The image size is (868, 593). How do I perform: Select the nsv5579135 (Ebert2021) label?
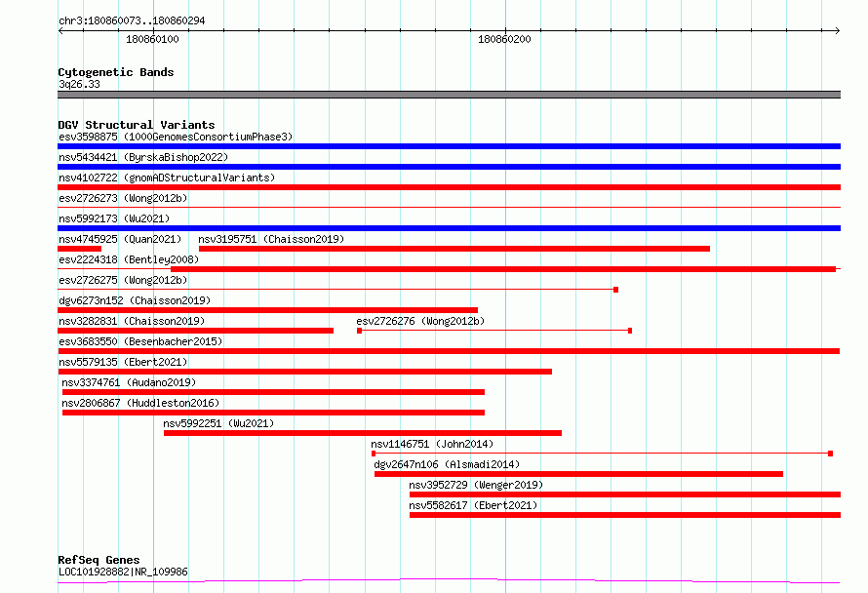123,362
